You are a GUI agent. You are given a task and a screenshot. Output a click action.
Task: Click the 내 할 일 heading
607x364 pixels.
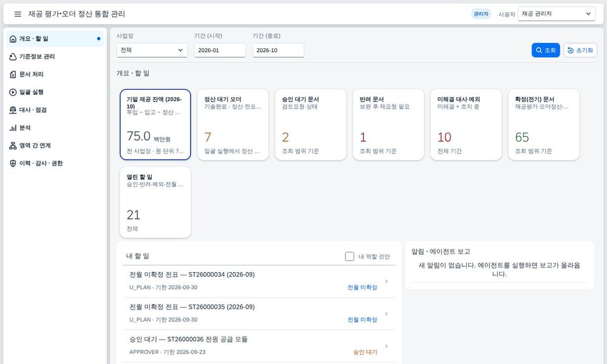[137, 256]
